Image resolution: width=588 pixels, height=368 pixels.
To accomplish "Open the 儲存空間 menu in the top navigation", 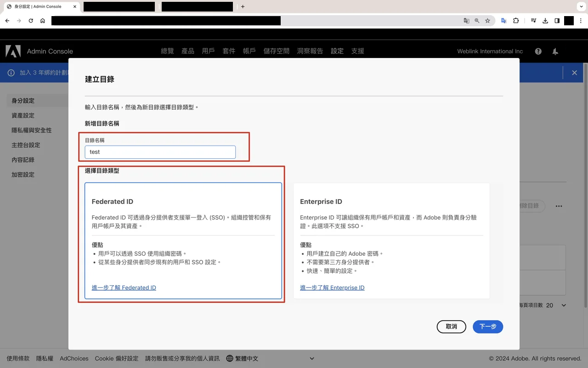I will pyautogui.click(x=277, y=51).
